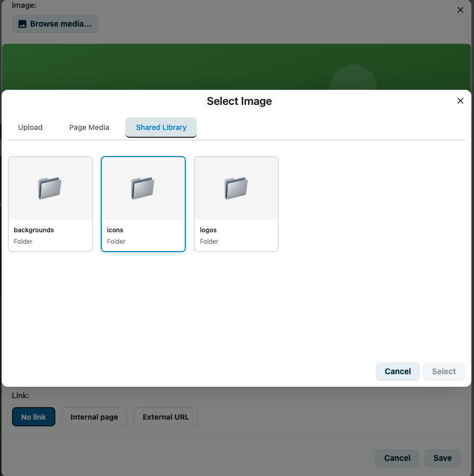The width and height of the screenshot is (474, 476).
Task: Click the disabled Select button
Action: 444,371
